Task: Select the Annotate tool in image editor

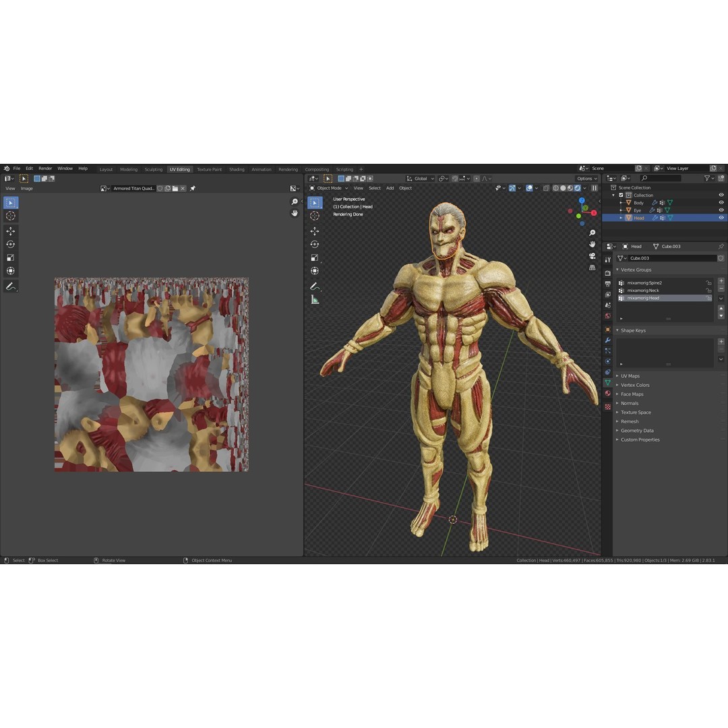Action: [x=11, y=286]
